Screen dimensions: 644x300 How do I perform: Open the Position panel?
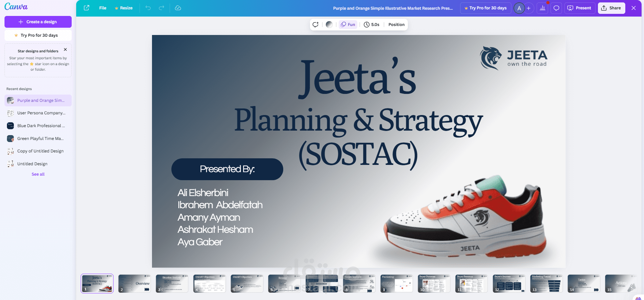pos(396,25)
